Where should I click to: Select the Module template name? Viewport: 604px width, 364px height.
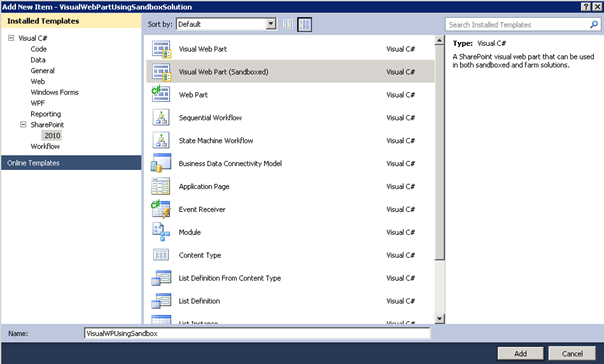click(190, 232)
